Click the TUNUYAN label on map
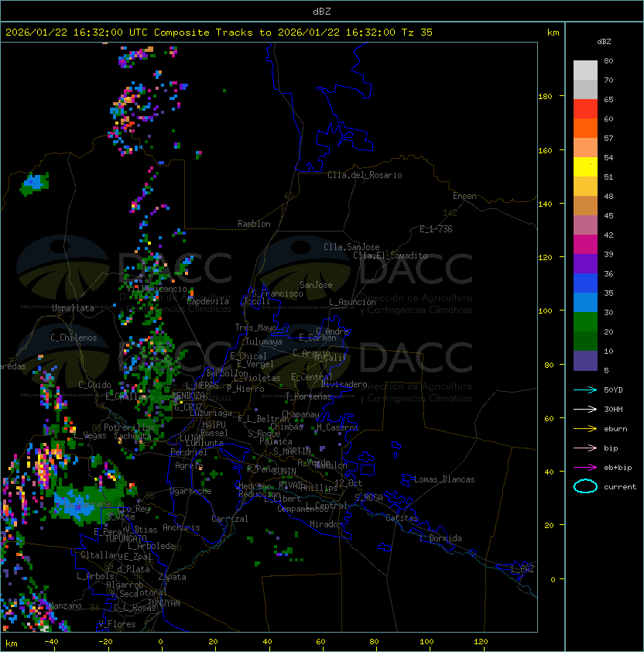Image resolution: width=644 pixels, height=652 pixels. pyautogui.click(x=164, y=603)
